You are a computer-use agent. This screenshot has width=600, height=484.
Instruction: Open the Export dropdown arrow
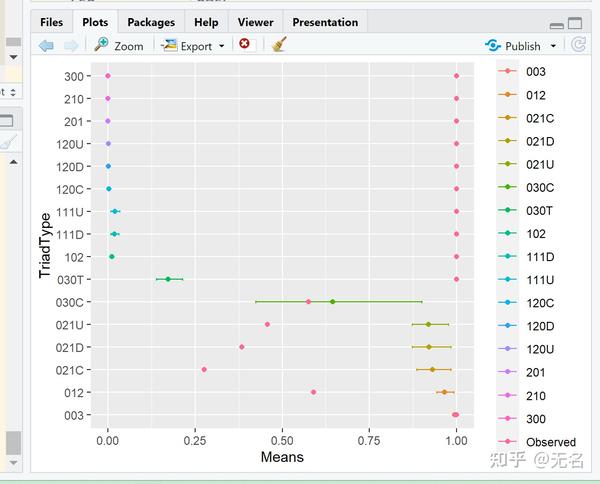(221, 46)
